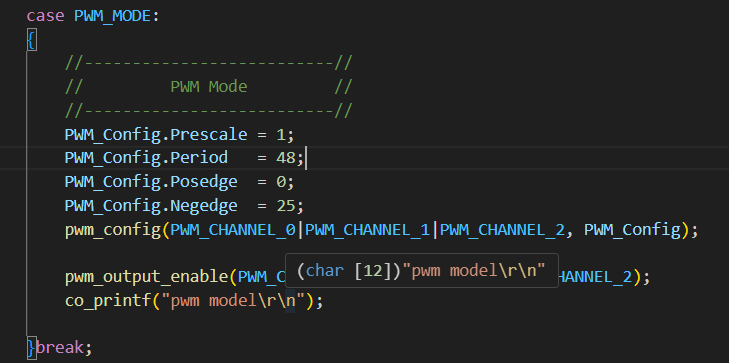Viewport: 729px width, 363px height.
Task: Click PWM_CHANNEL_2 in pwm_config arguments
Action: tap(502, 230)
